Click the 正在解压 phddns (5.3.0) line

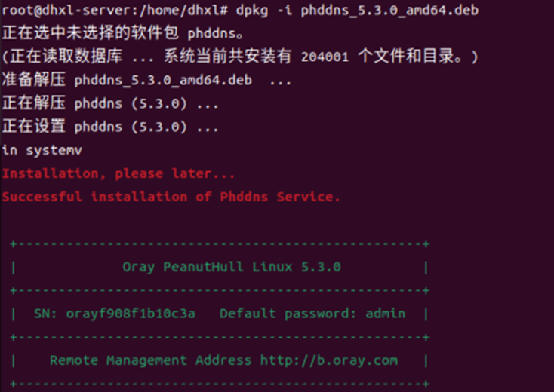click(110, 103)
